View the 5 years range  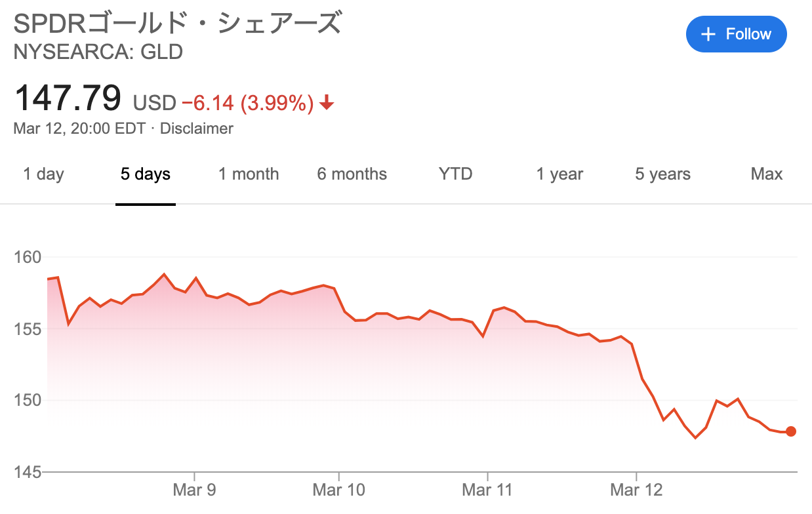662,174
